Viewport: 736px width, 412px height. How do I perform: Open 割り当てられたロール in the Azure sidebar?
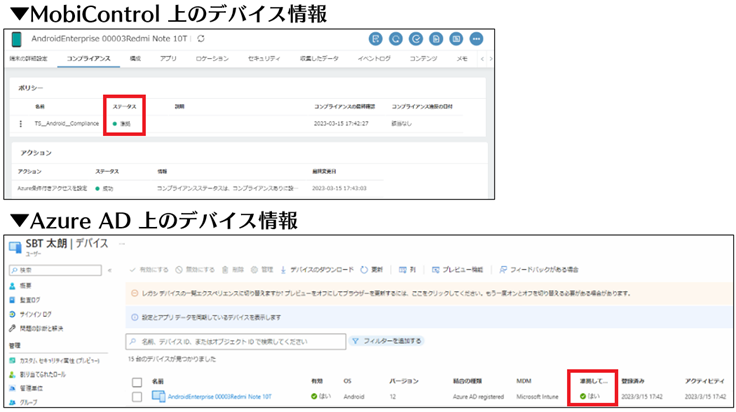tap(43, 375)
